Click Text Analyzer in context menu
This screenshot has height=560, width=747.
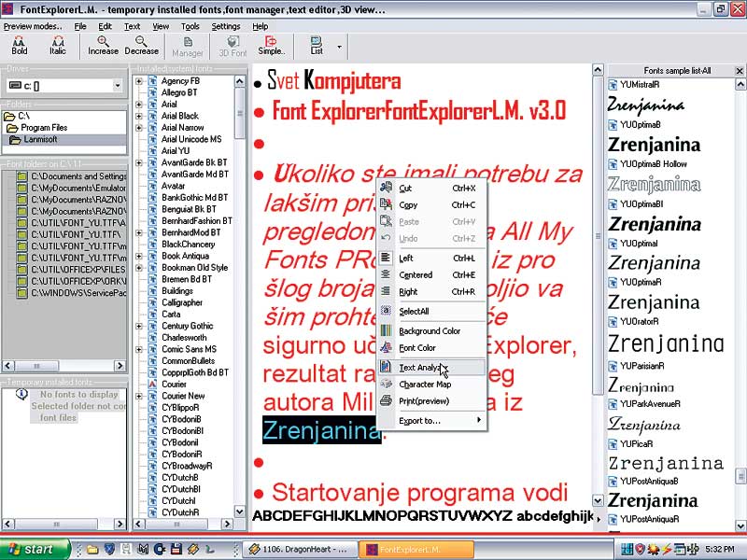pos(432,367)
